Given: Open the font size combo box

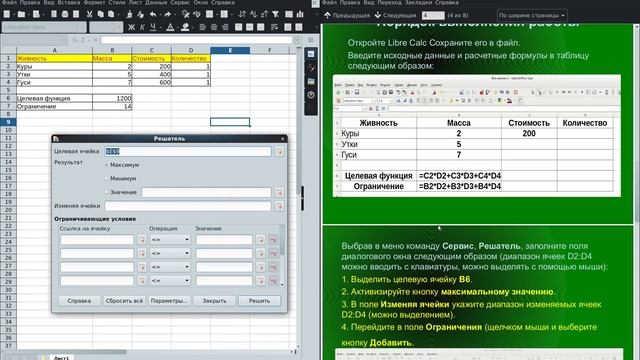Looking at the screenshot, I should click(106, 27).
